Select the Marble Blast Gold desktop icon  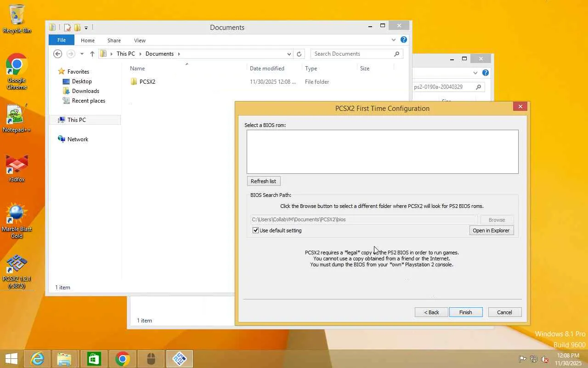17,221
